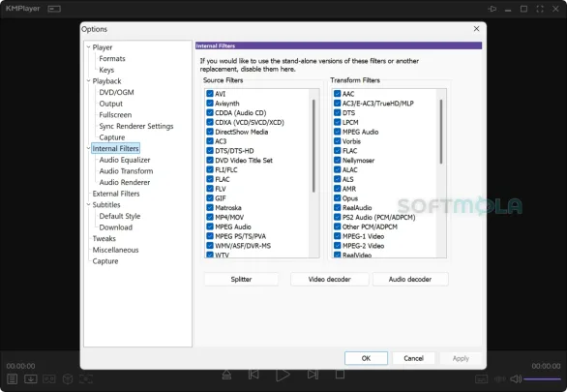Viewport: 567px width, 392px height.
Task: Click the subtitle icon near volume
Action: coord(481,379)
